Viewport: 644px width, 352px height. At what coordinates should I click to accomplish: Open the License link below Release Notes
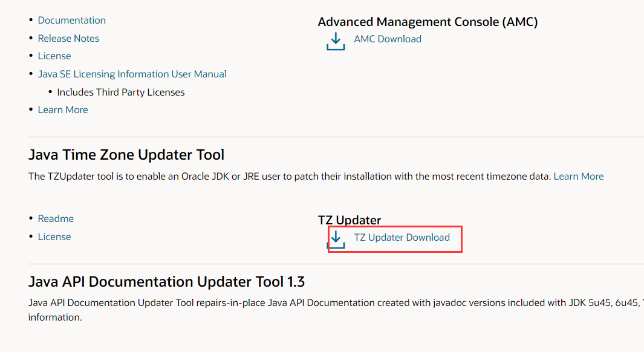pyautogui.click(x=54, y=56)
